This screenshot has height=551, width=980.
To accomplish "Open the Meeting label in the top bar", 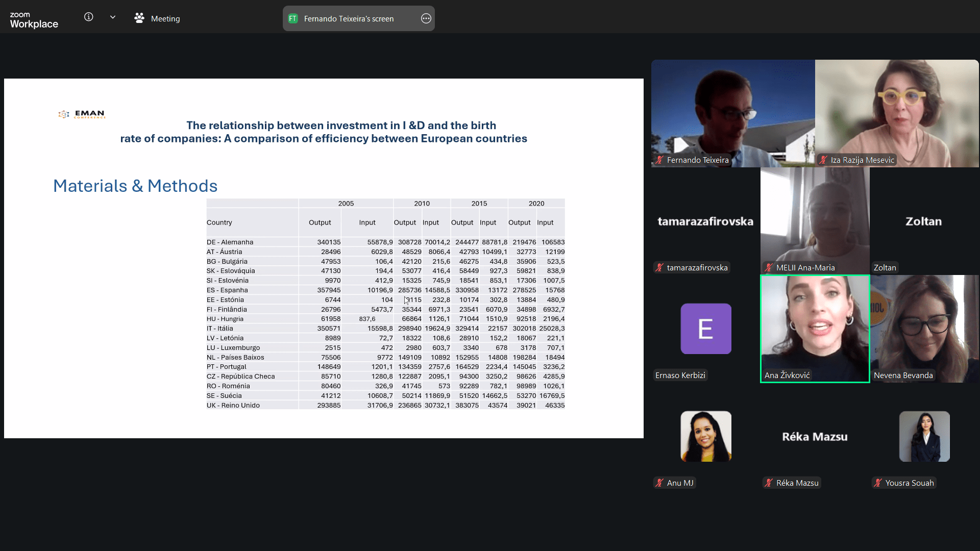I will (165, 19).
